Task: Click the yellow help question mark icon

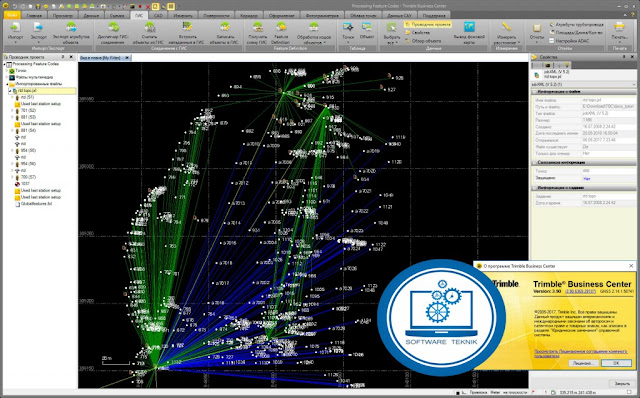Action: point(633,15)
